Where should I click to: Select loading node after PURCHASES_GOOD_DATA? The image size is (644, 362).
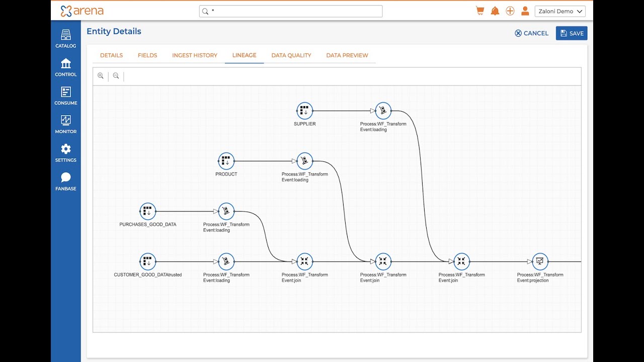[226, 211]
